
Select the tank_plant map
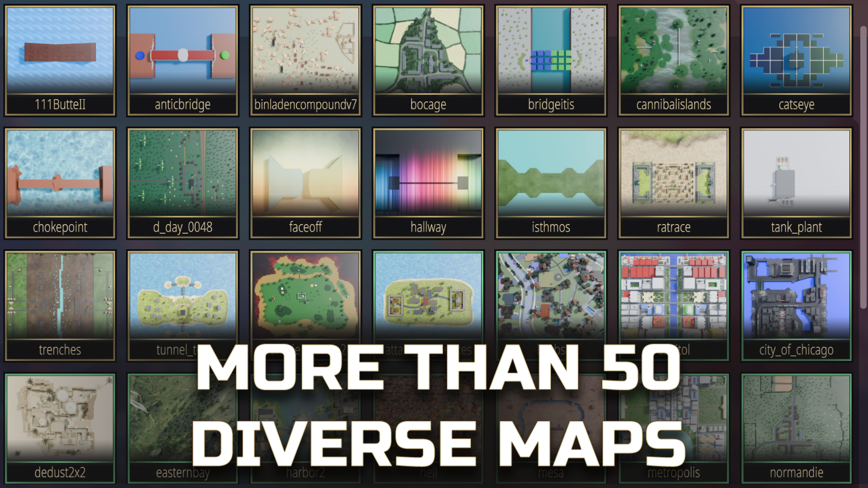pyautogui.click(x=796, y=183)
